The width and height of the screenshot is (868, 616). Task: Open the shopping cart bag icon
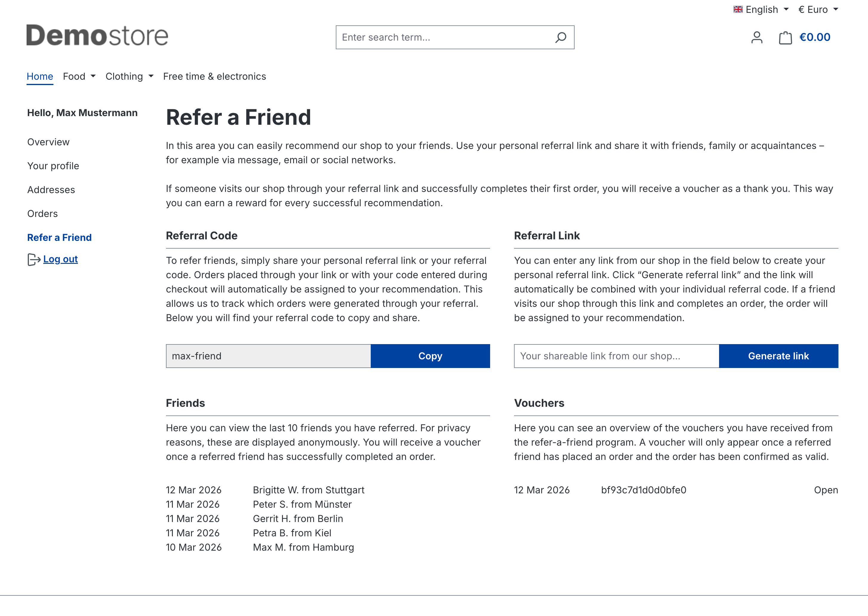click(785, 38)
